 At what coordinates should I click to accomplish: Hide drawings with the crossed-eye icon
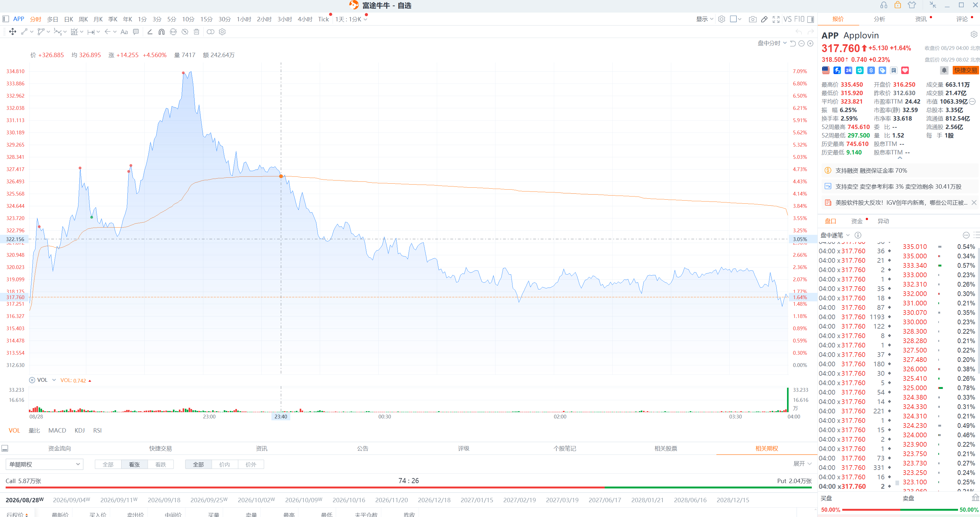tap(185, 32)
